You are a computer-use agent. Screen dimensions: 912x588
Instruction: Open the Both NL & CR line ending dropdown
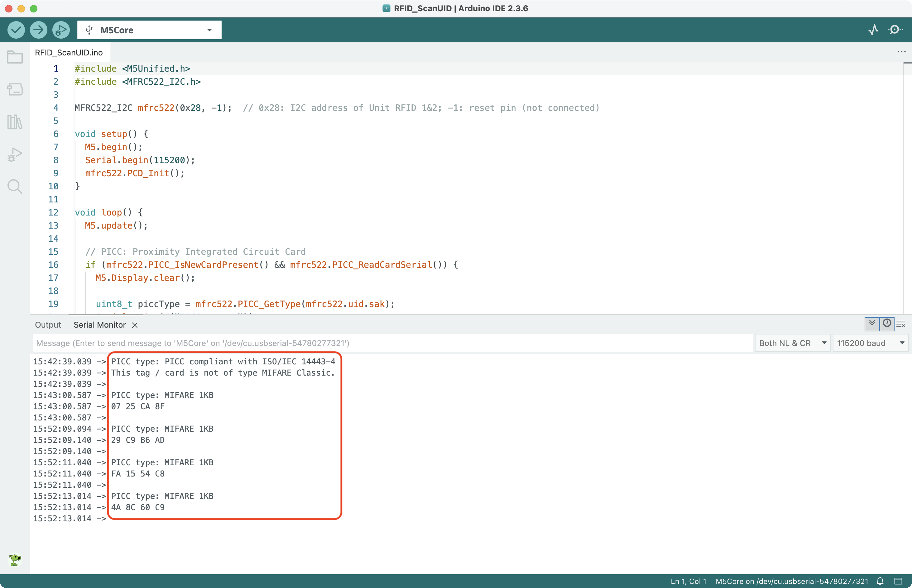[x=792, y=343]
